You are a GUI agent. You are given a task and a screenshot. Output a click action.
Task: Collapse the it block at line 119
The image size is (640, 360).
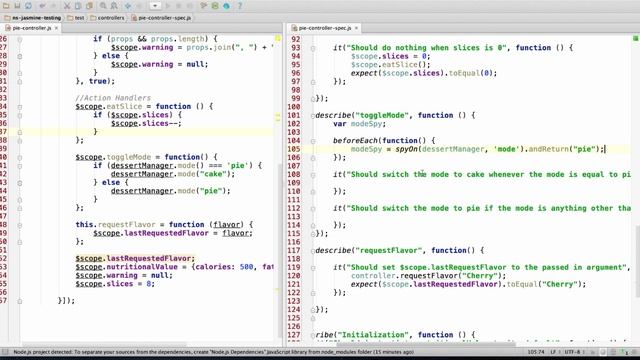[x=313, y=268]
